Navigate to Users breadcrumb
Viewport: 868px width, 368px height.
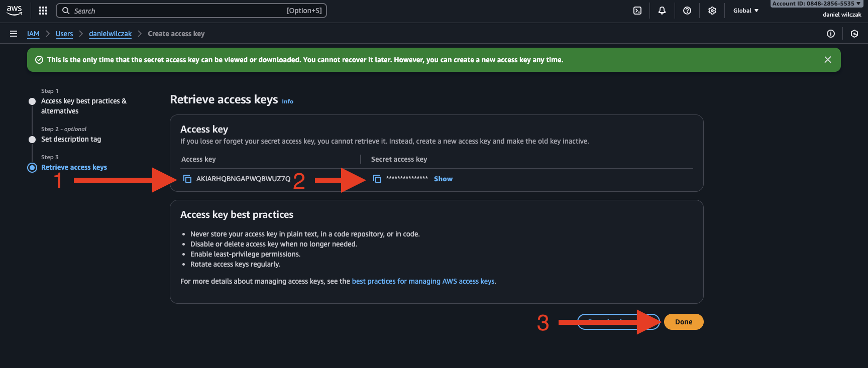64,34
